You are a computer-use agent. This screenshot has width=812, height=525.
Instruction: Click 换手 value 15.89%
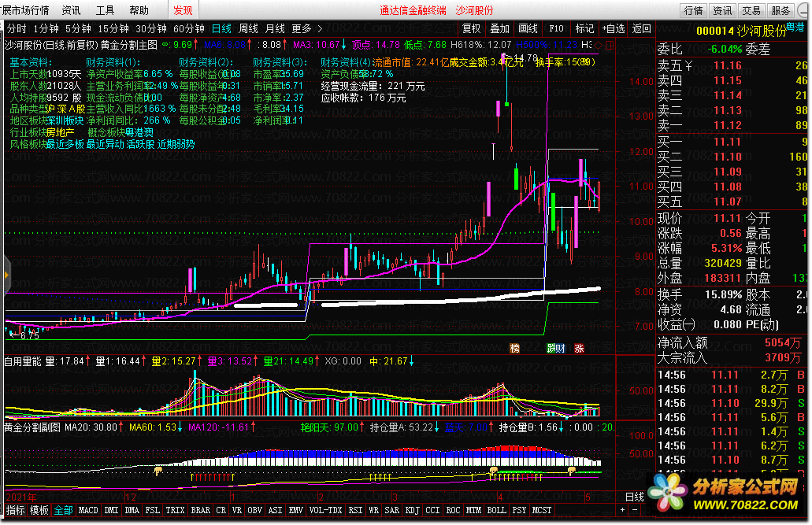[x=724, y=294]
